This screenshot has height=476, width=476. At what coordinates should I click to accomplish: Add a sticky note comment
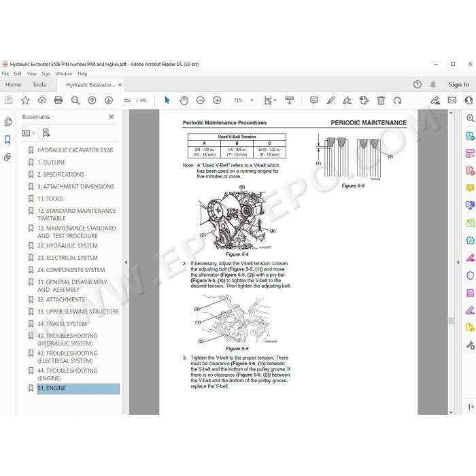point(314,100)
